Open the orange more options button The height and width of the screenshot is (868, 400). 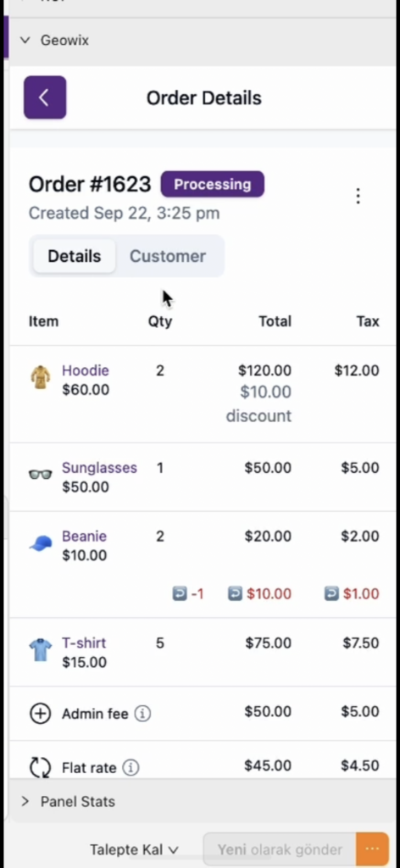(x=372, y=849)
